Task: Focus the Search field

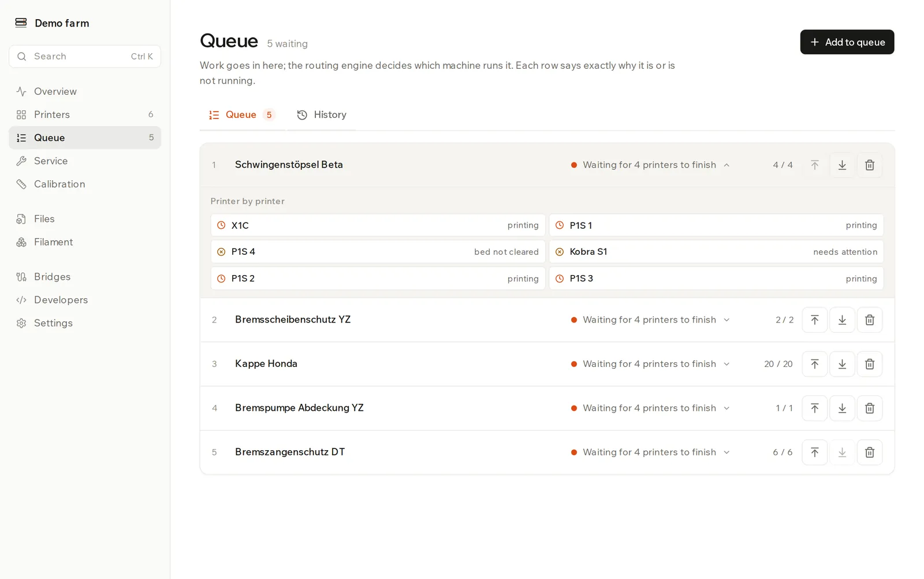Action: click(x=85, y=56)
